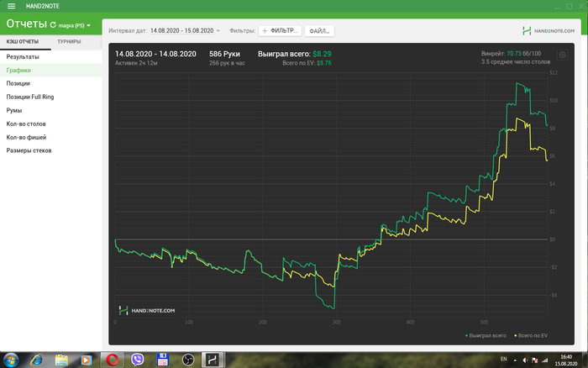This screenshot has height=368, width=588.
Task: Open the Opera browser taskbar icon
Action: coord(112,360)
